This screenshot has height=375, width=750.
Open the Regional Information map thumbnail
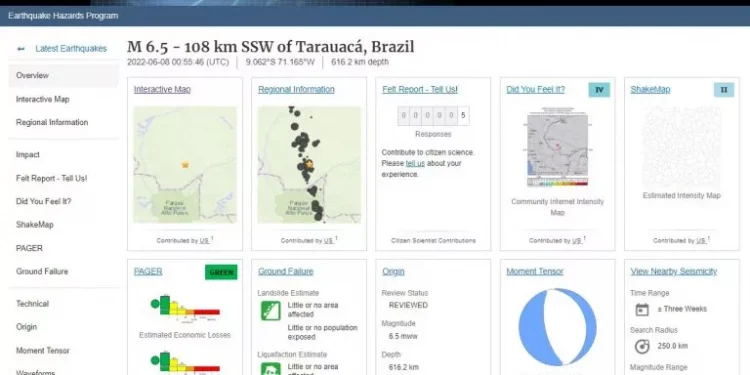point(309,165)
